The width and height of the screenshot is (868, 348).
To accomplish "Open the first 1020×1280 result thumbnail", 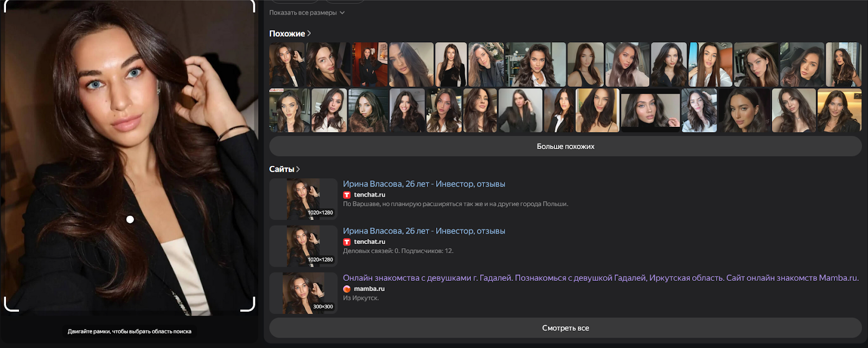I will (303, 199).
